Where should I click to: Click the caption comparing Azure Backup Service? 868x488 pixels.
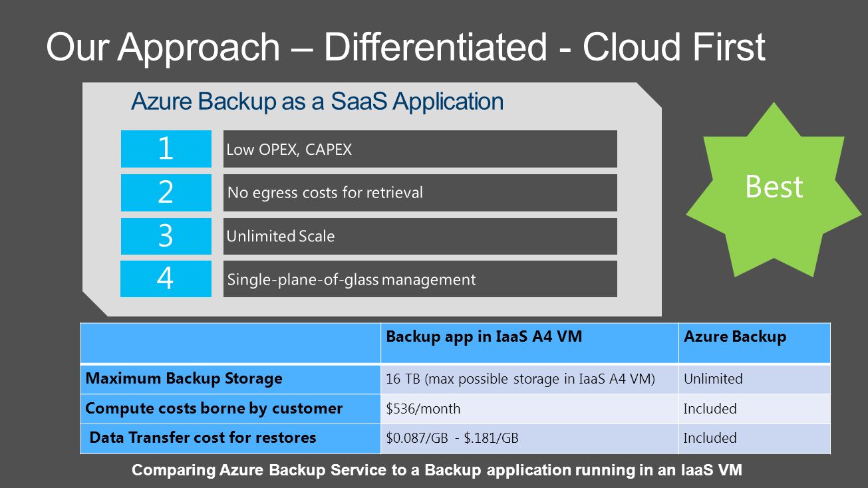point(437,470)
